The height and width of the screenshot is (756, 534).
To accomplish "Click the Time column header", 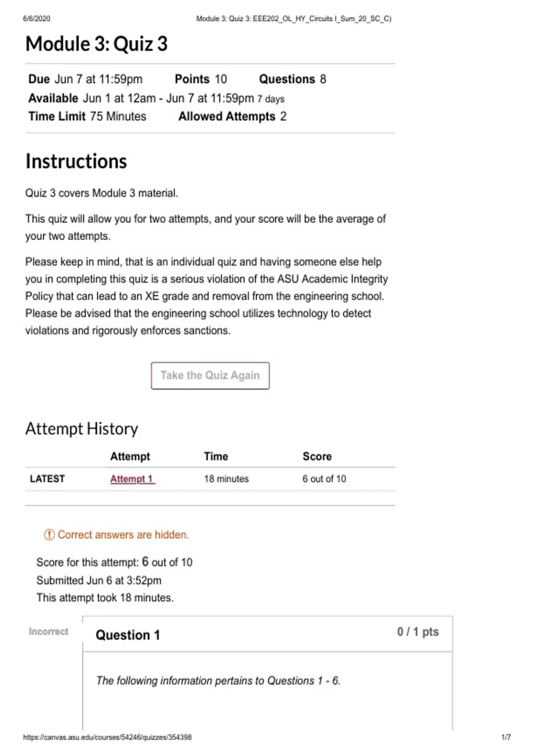I will tap(216, 456).
